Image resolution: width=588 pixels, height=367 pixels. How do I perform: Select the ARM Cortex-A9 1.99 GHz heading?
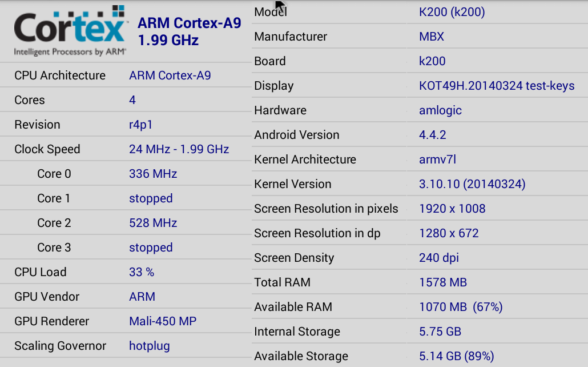190,31
